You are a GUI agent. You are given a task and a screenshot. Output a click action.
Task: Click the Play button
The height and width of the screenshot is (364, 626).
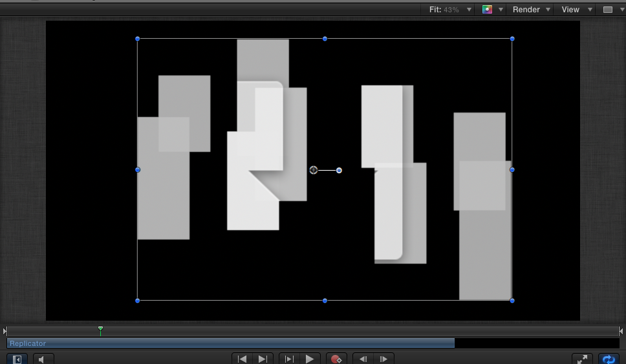pyautogui.click(x=310, y=359)
